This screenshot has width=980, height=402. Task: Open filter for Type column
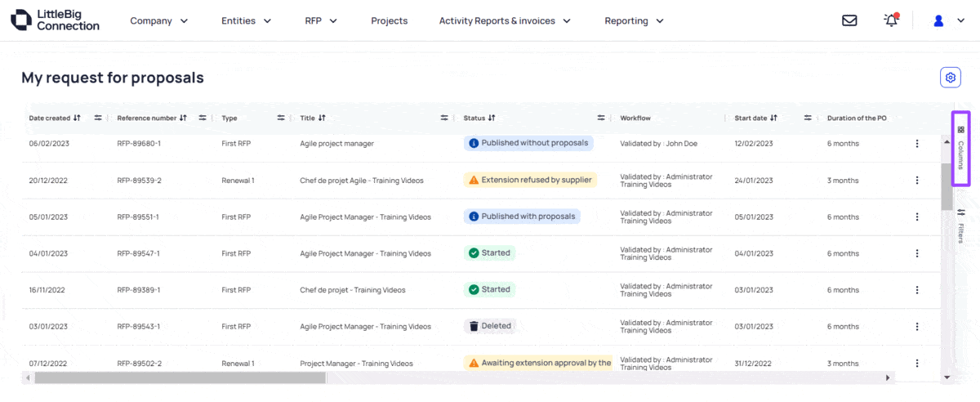[281, 118]
